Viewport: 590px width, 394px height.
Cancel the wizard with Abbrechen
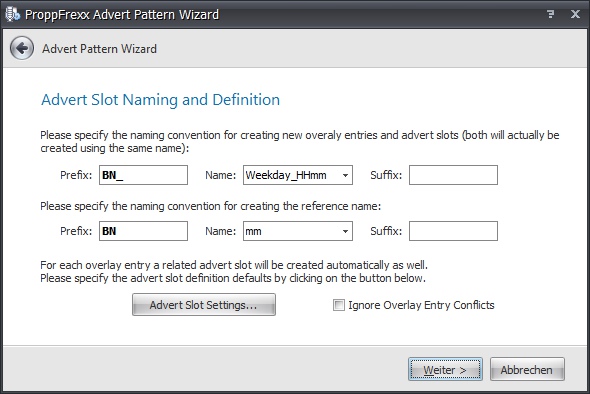pos(527,369)
